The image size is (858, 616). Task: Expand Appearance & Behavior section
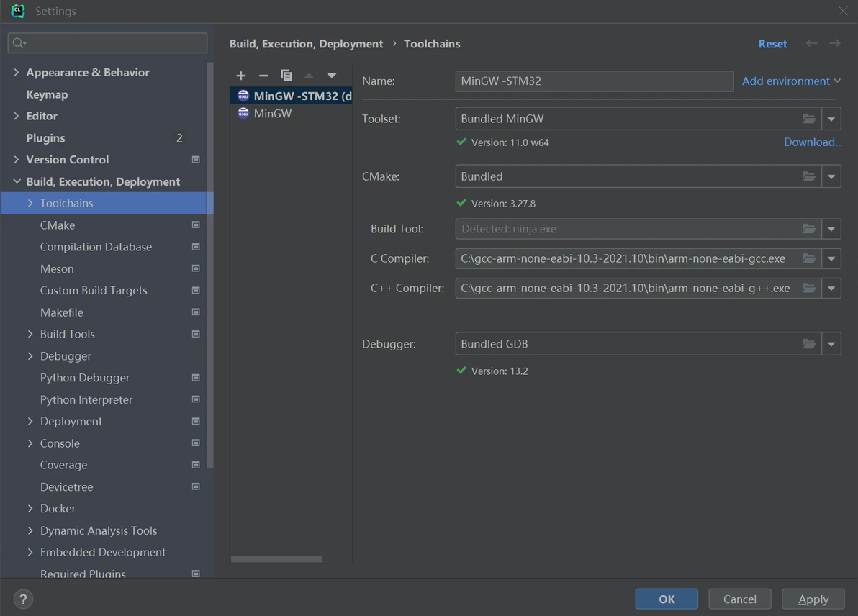coord(17,72)
